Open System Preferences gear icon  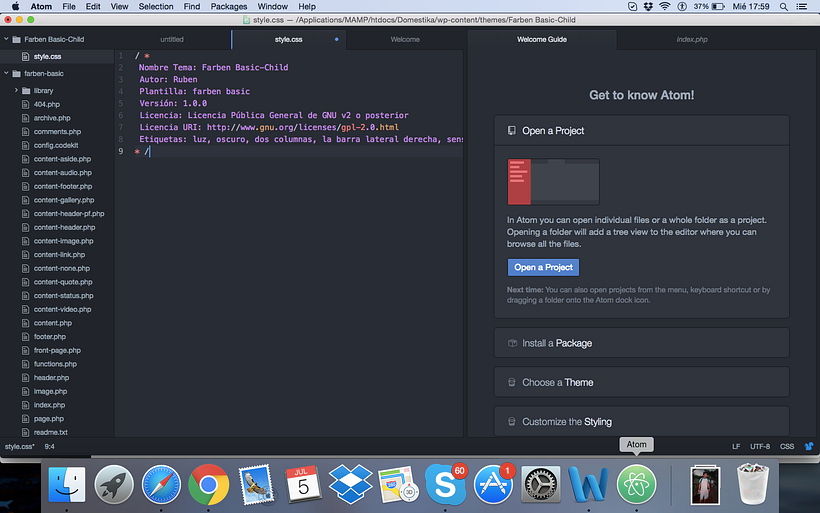[541, 485]
